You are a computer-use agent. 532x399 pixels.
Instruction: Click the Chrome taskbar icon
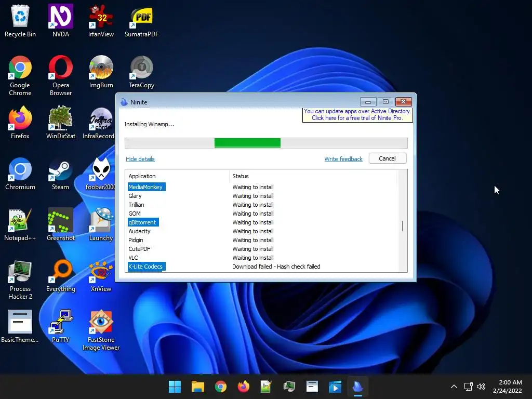coord(220,387)
